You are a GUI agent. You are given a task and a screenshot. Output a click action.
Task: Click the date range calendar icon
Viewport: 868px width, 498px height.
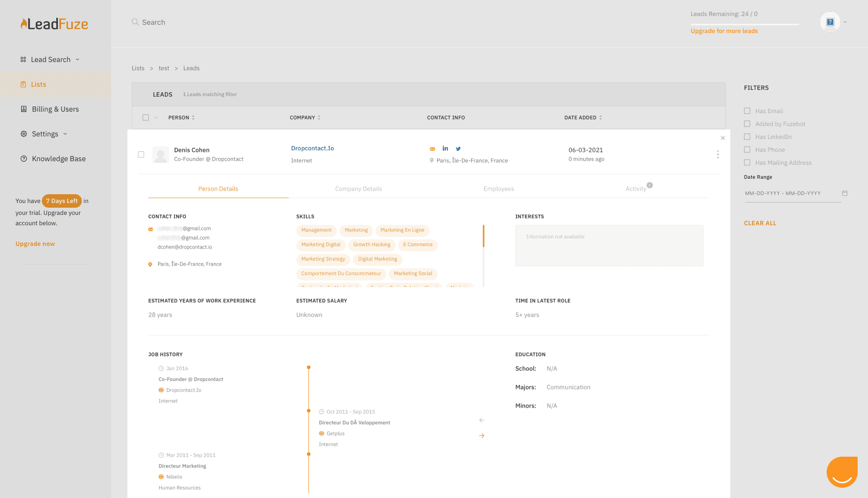click(845, 193)
